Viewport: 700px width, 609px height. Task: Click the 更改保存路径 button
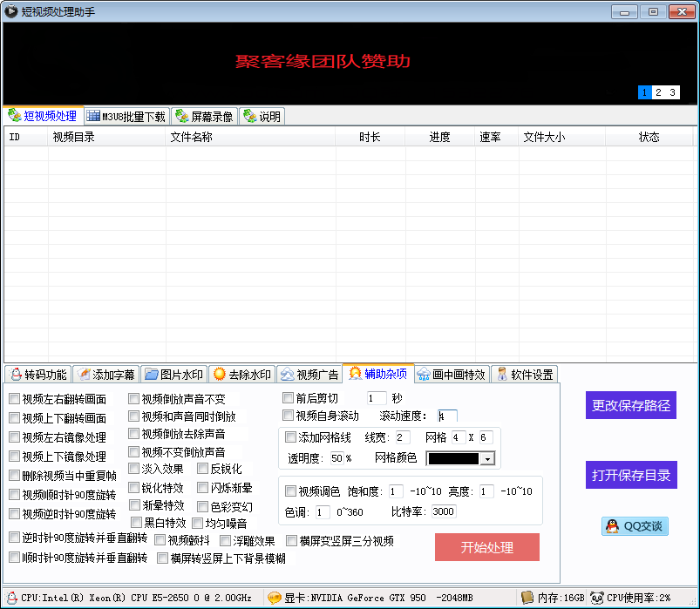coord(631,405)
